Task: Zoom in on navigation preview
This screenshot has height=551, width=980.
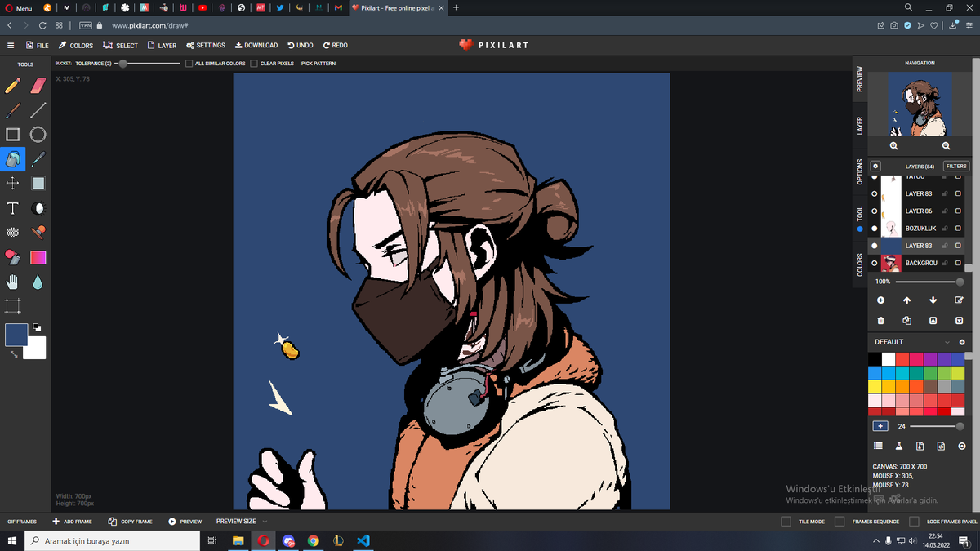Action: tap(893, 145)
